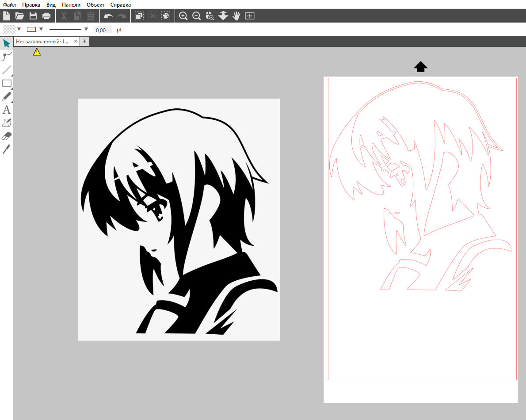The height and width of the screenshot is (420, 526).
Task: Select the note sketch tool
Action: click(x=7, y=123)
